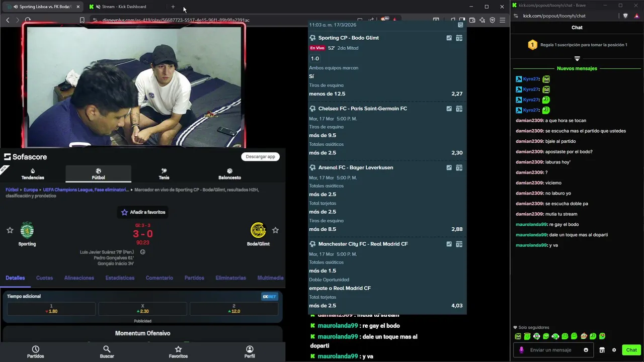Jump to Nuevos mensajes in chat

pos(577,68)
